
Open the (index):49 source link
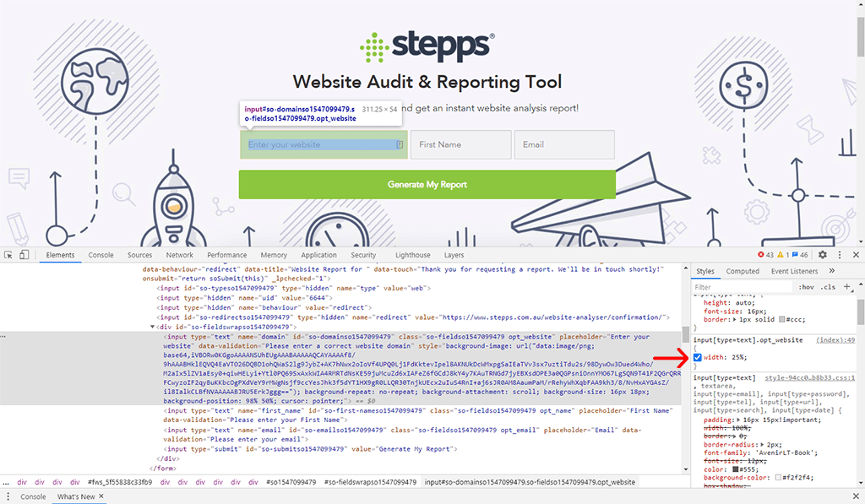(835, 340)
